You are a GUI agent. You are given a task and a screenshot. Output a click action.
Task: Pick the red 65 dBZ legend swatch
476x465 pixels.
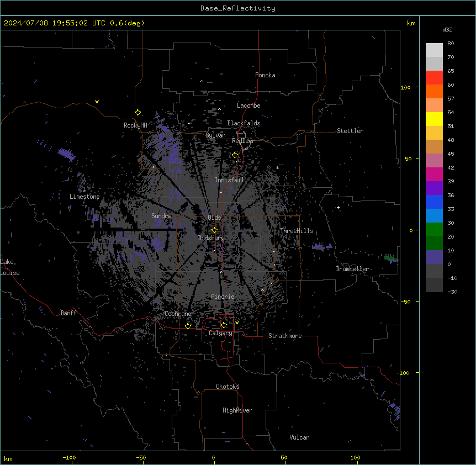434,78
